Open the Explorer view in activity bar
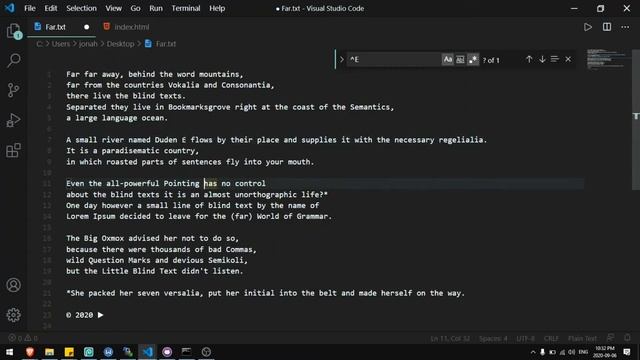 (x=13, y=31)
